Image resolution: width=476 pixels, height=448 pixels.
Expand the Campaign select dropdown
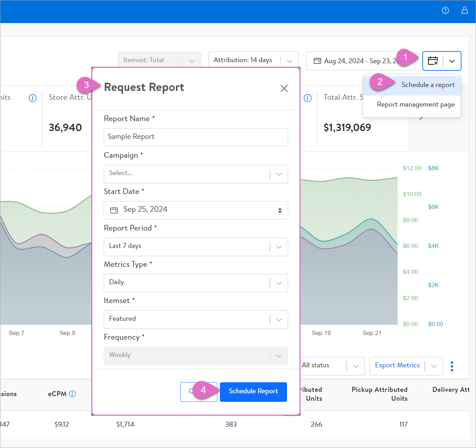279,174
